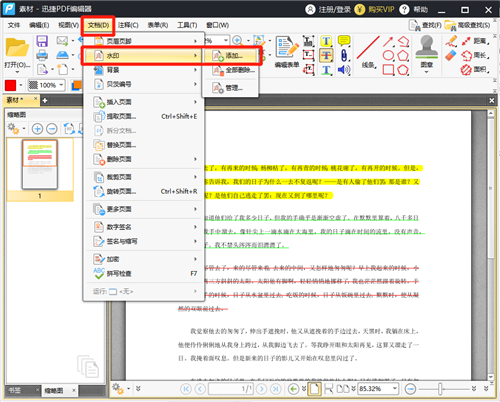This screenshot has width=500, height=402.
Task: Open the View (视图) menu
Action: pyautogui.click(x=68, y=25)
